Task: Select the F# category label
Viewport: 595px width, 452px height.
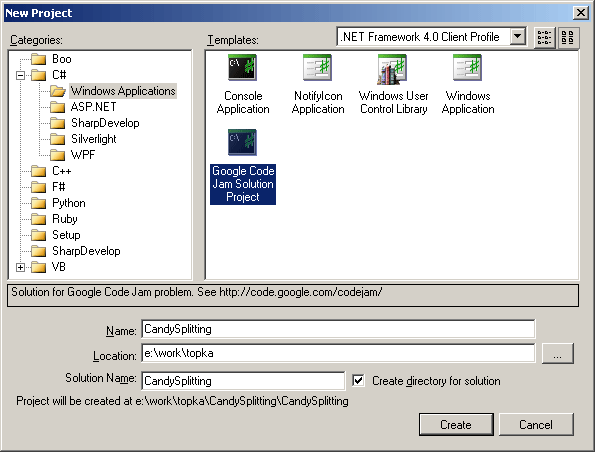Action: pos(58,187)
